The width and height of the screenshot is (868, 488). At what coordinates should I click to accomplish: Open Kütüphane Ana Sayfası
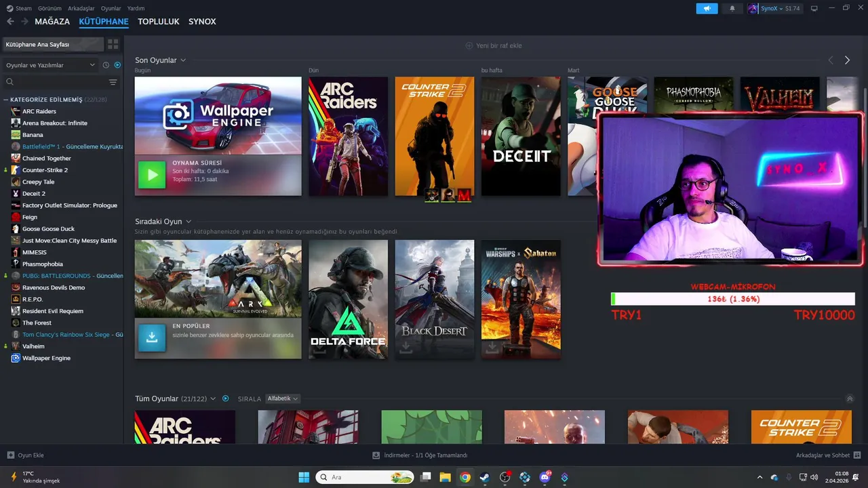pos(53,44)
